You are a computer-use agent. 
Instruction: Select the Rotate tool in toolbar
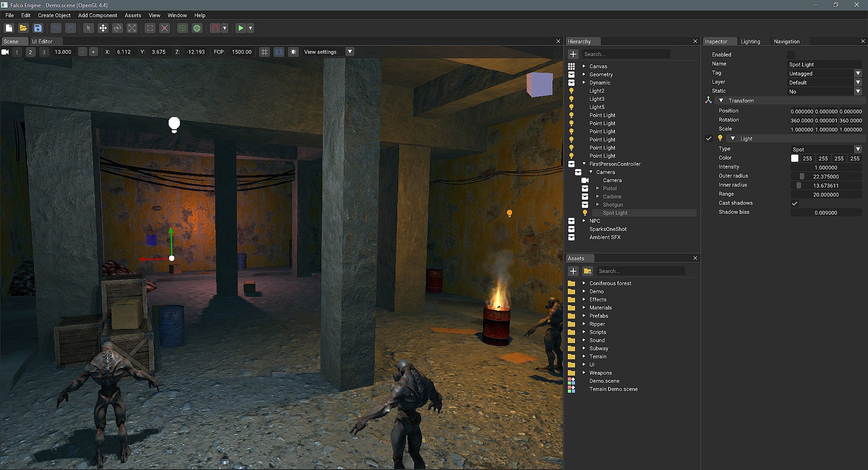[x=118, y=28]
